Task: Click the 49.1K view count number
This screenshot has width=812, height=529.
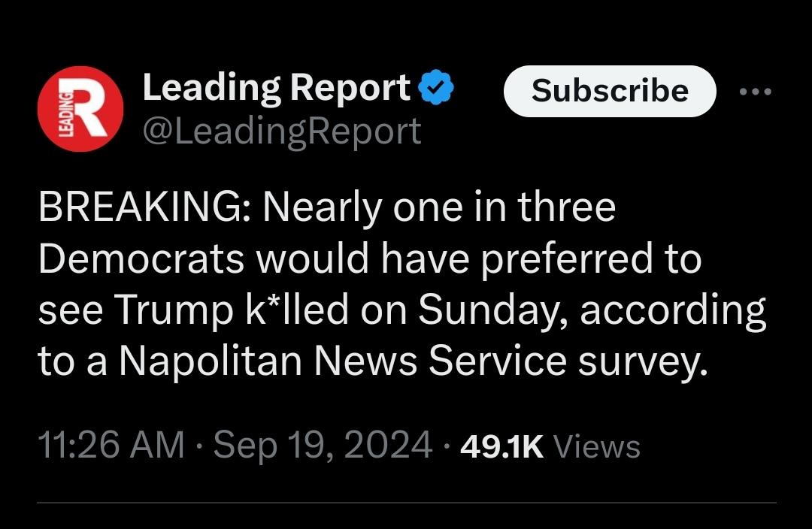Action: (501, 446)
